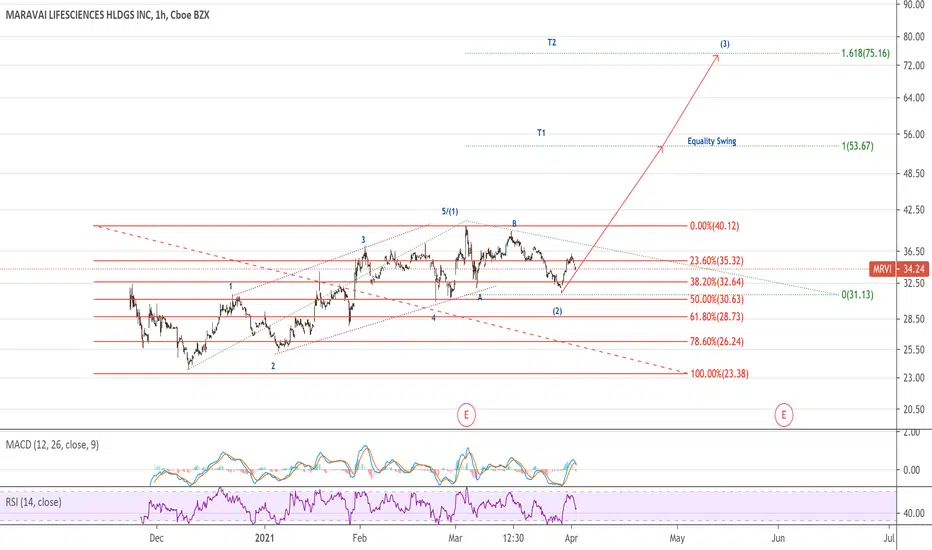
Task: Click the 28.50 price axis value
Action: (914, 319)
